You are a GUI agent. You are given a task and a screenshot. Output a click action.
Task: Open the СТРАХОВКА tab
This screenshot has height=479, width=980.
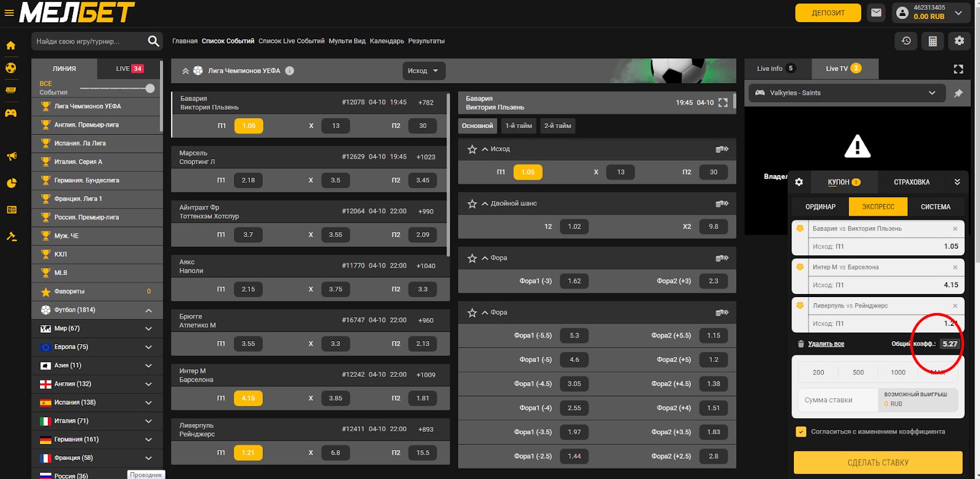[911, 182]
